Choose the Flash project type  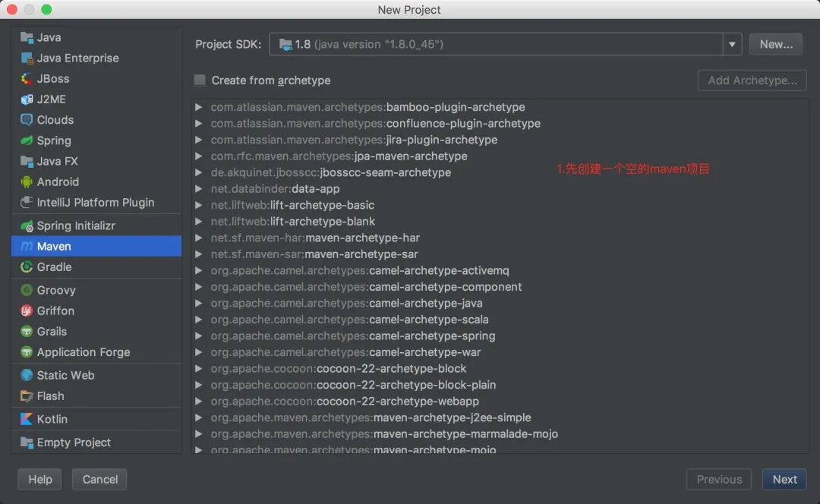click(50, 395)
